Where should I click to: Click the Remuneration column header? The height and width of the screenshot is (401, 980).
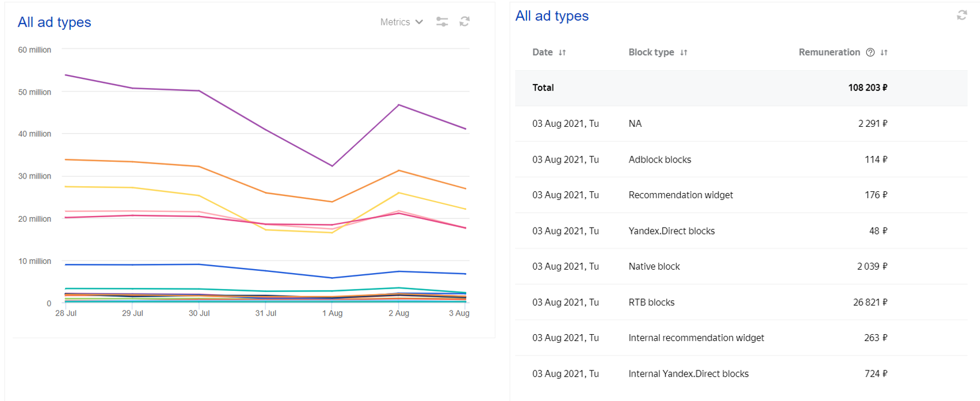[829, 52]
